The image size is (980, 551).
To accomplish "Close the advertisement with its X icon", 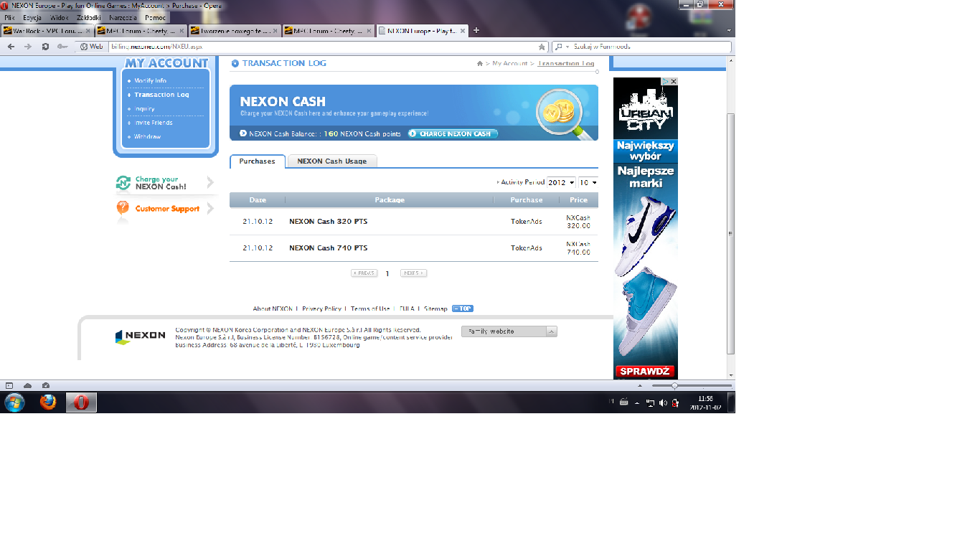I will click(x=674, y=81).
